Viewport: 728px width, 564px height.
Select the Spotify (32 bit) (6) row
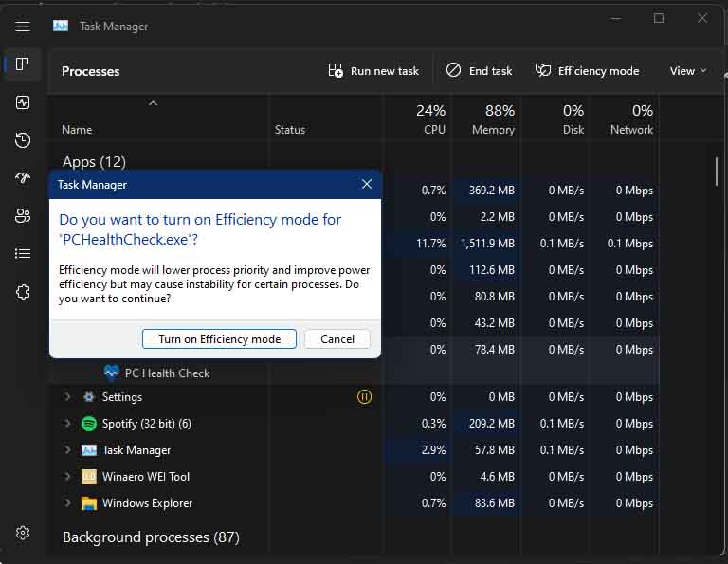[355, 424]
